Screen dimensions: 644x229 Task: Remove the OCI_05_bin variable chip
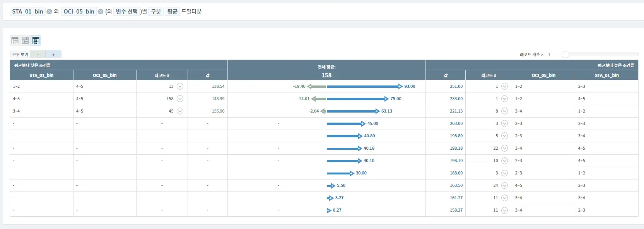pyautogui.click(x=101, y=12)
